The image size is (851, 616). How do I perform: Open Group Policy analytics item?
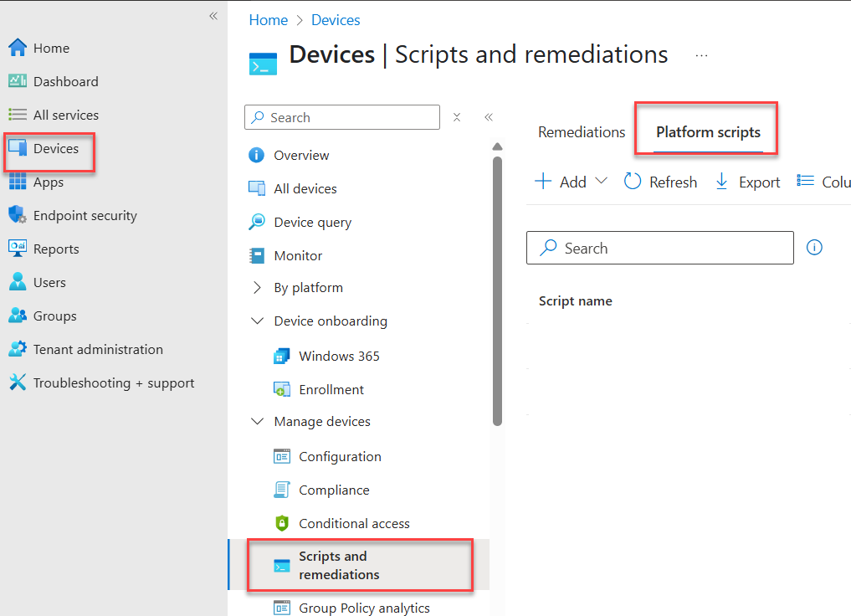tap(364, 608)
